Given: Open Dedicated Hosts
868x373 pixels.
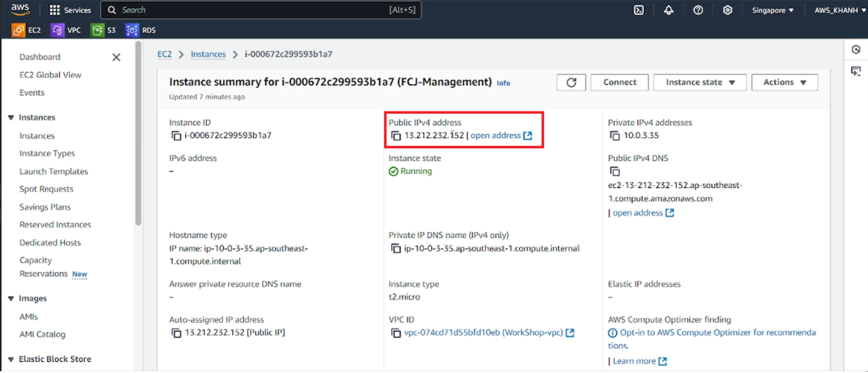Looking at the screenshot, I should (x=50, y=243).
